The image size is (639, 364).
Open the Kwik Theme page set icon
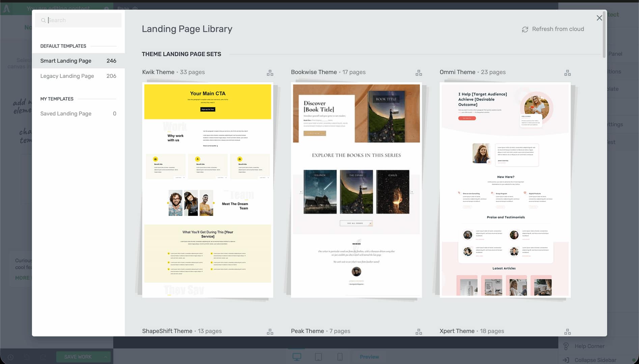tap(270, 73)
